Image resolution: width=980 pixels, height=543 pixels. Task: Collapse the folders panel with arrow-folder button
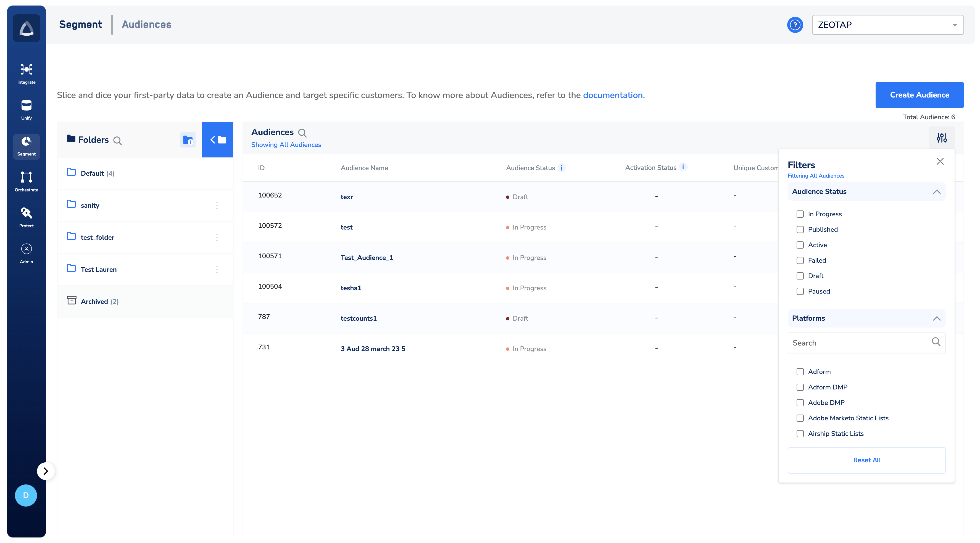coord(218,140)
